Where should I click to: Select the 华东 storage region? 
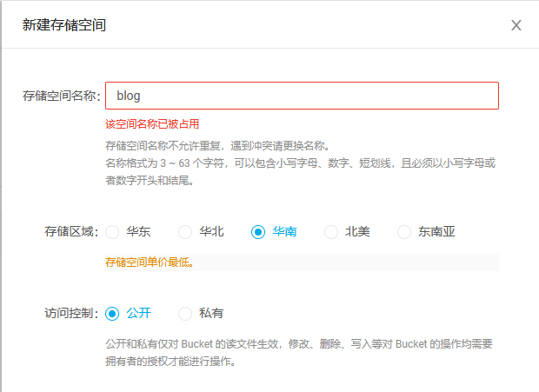(x=112, y=232)
